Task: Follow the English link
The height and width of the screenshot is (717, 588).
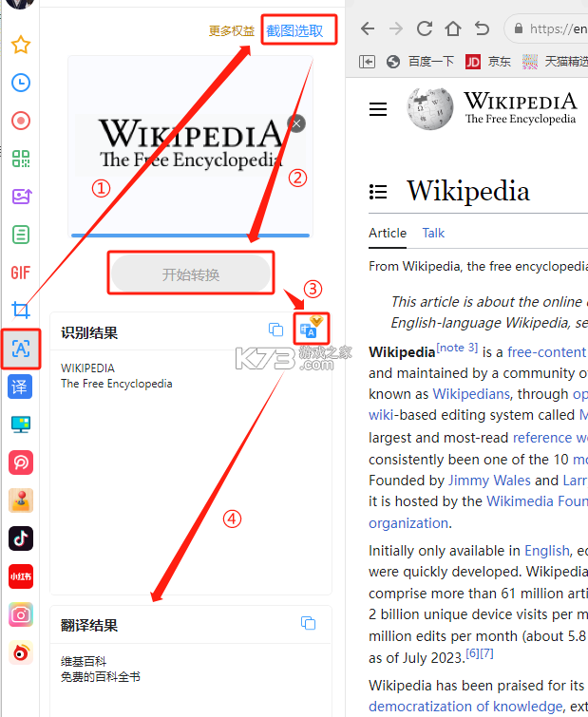Action: 547,551
